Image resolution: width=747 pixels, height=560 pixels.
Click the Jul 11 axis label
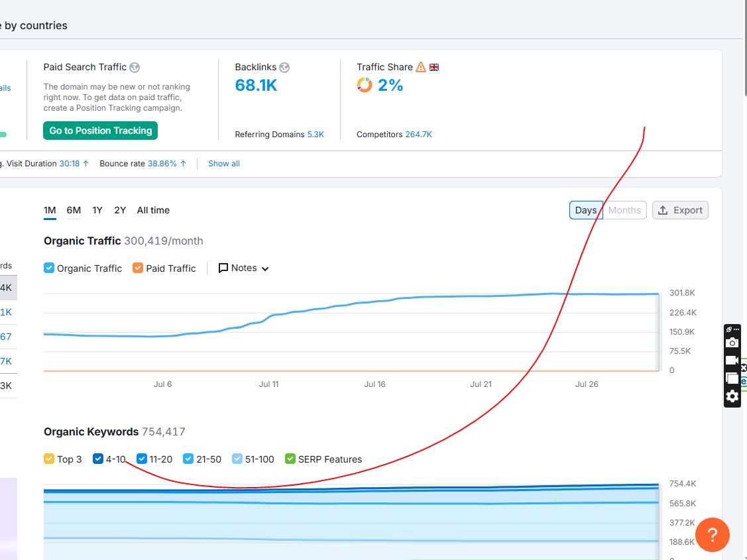pyautogui.click(x=268, y=384)
